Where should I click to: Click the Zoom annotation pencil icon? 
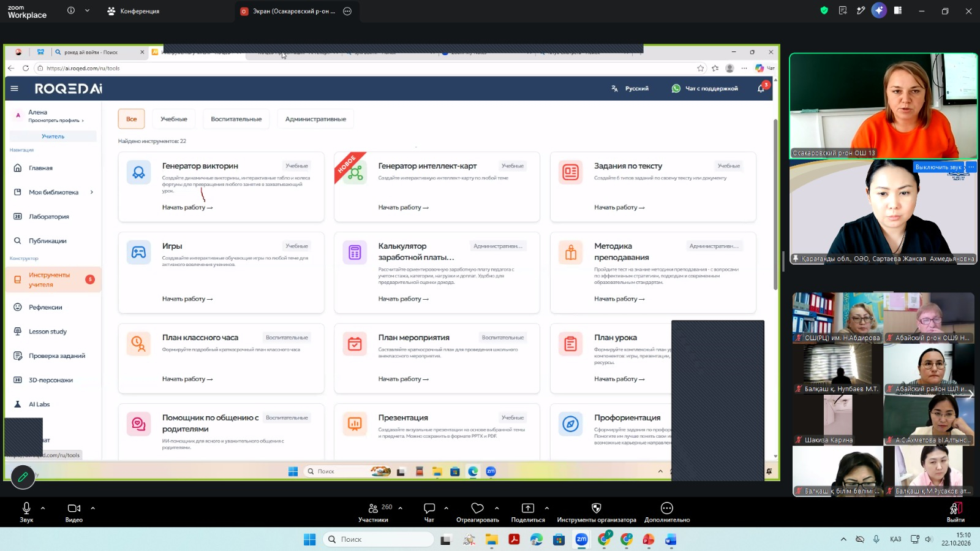tap(23, 477)
